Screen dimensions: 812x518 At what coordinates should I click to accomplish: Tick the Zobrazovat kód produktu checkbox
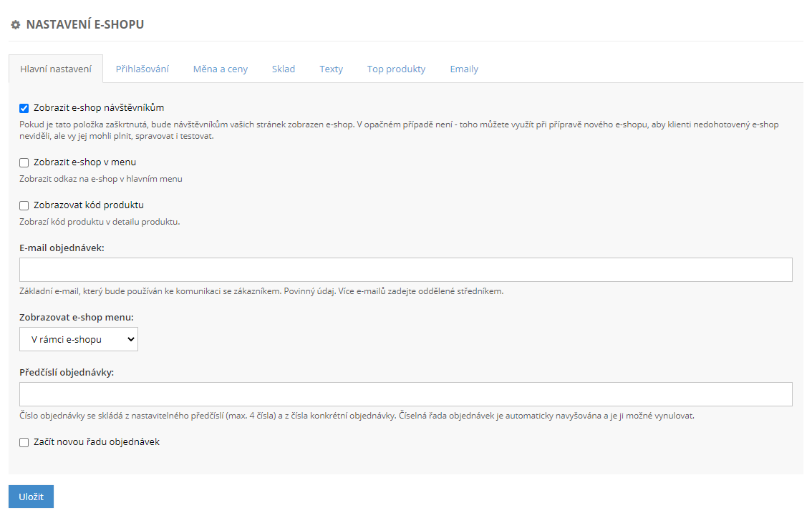coord(24,205)
